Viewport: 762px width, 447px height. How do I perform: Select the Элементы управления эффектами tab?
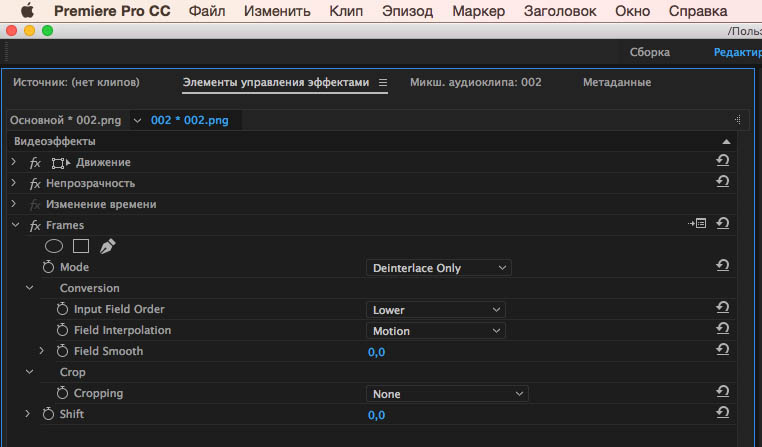tap(276, 83)
